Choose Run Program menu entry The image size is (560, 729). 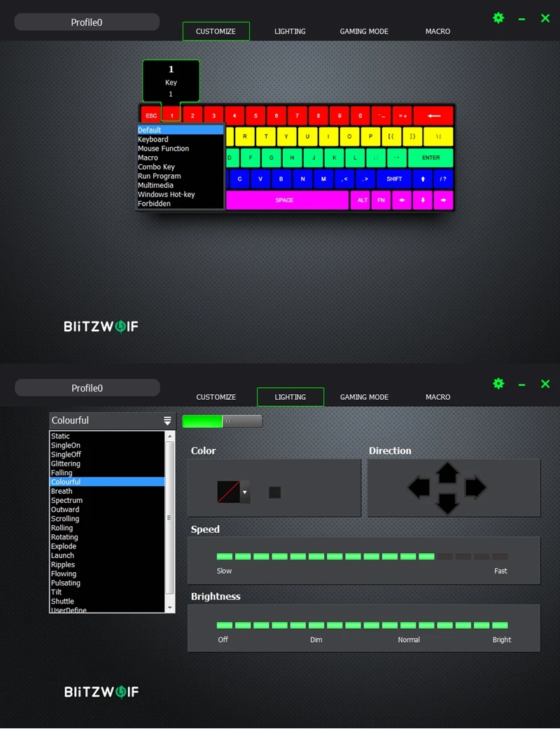(x=181, y=176)
